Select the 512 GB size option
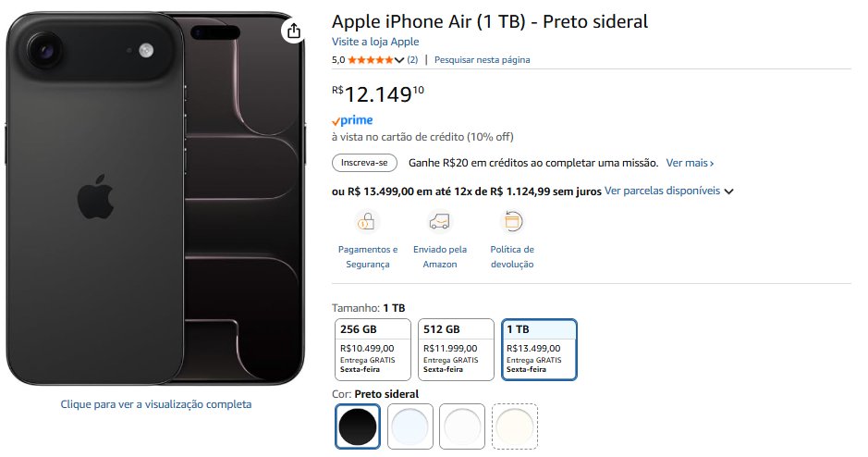Viewport: 868px width, 457px height. point(457,350)
